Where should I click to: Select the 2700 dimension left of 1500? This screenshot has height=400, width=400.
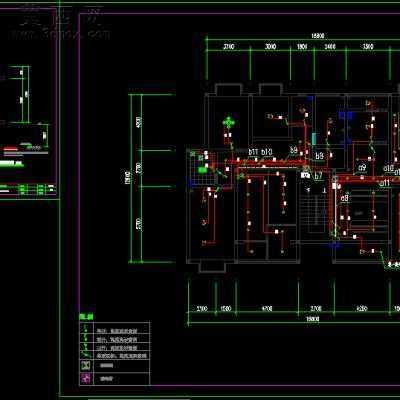[x=202, y=308]
